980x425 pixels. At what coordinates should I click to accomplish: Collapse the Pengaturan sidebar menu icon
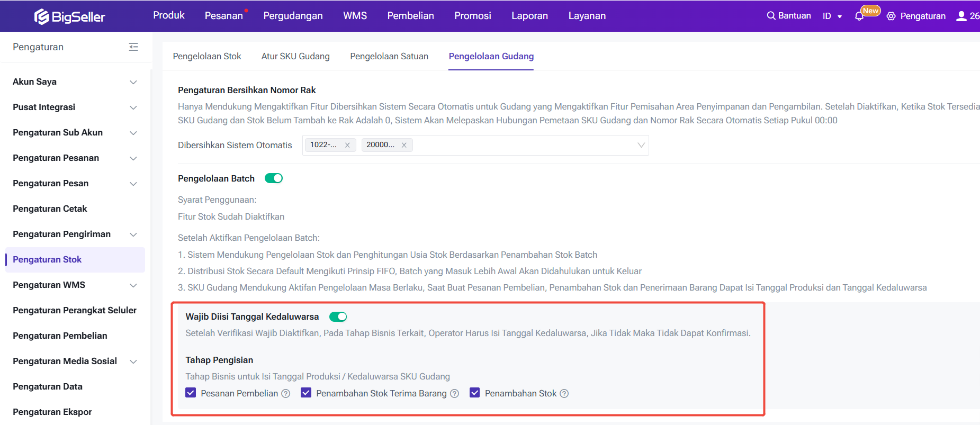[x=133, y=47]
